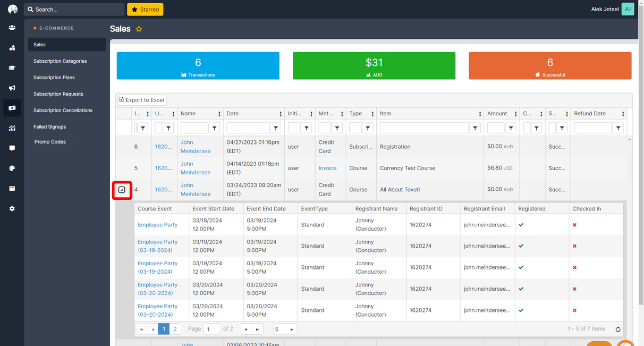644x346 pixels.
Task: Click the palette design icon in the sidebar
Action: [x=12, y=168]
